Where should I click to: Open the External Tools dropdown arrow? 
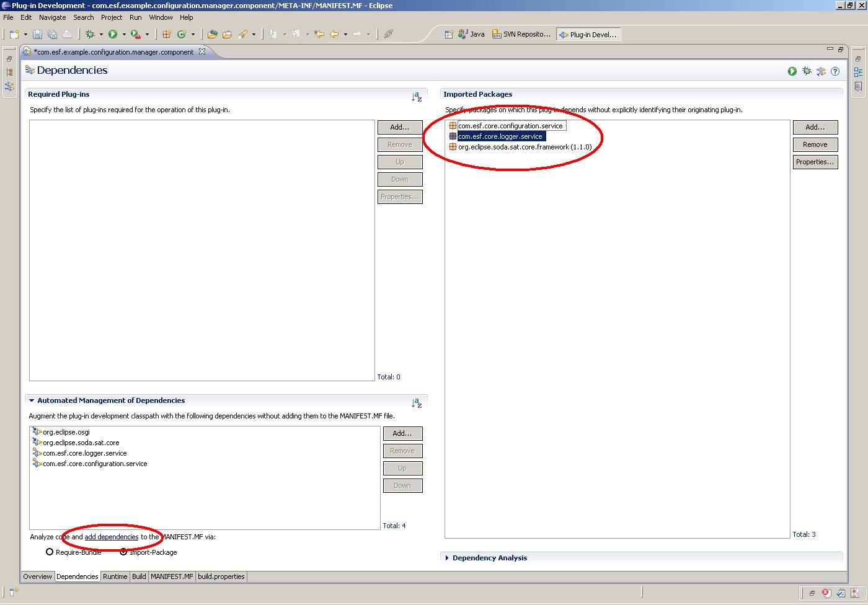pyautogui.click(x=147, y=34)
